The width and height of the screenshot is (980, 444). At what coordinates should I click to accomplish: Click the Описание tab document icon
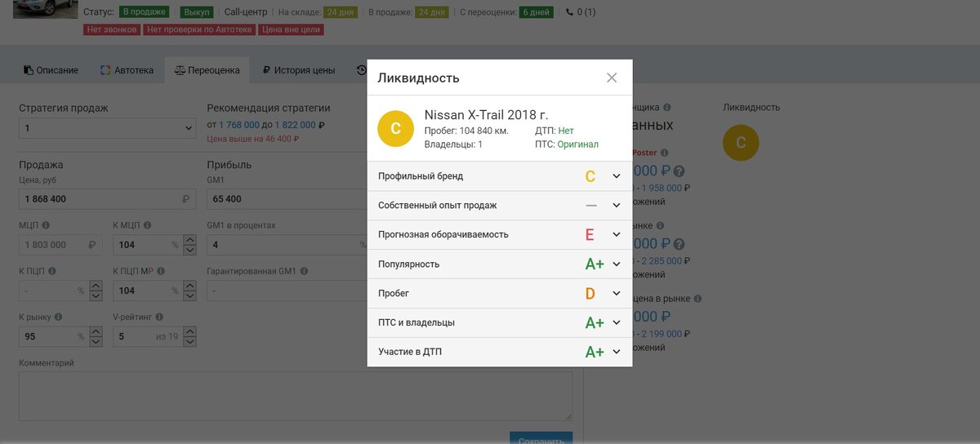coord(28,70)
